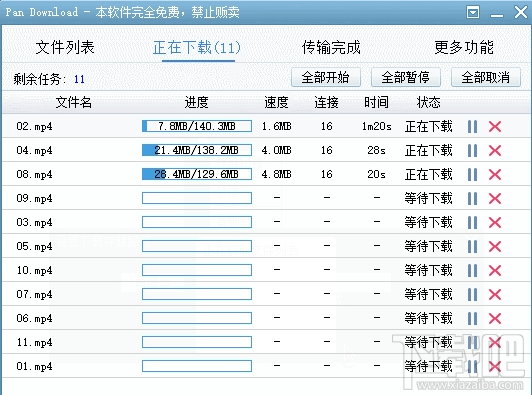Click 正在下载 status of 02.mp4

pyautogui.click(x=429, y=127)
